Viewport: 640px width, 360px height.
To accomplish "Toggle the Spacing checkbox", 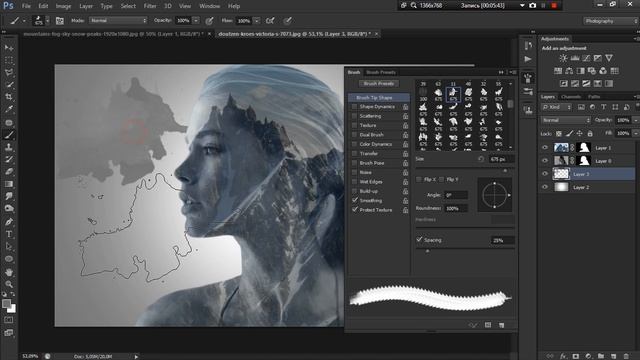I will [x=419, y=240].
